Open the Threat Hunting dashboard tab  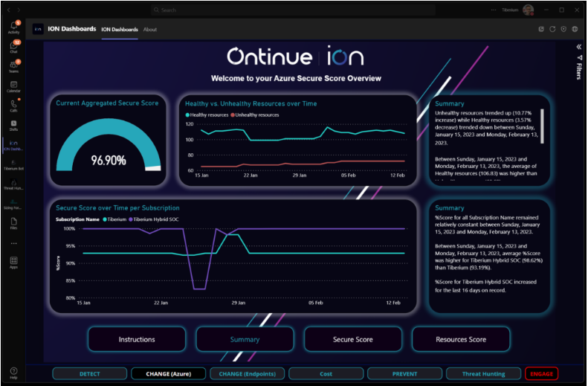[x=483, y=374]
